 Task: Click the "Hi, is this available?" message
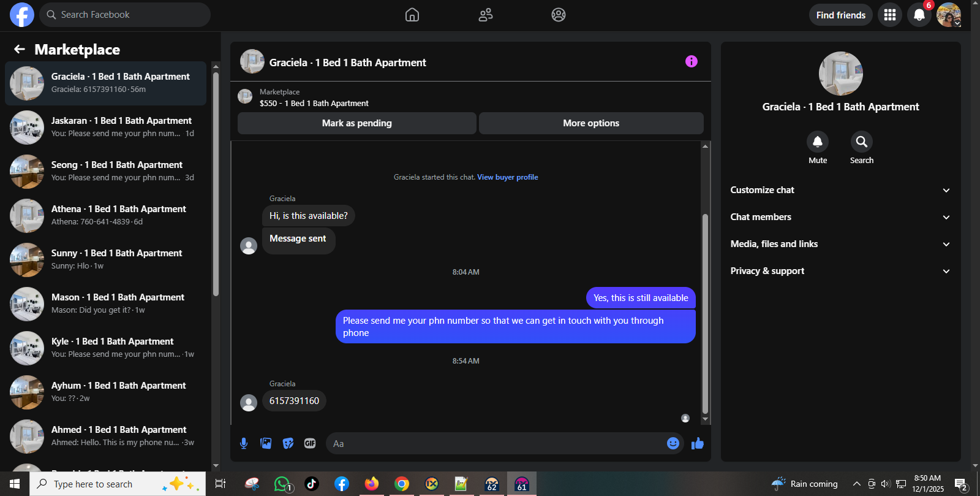(309, 216)
